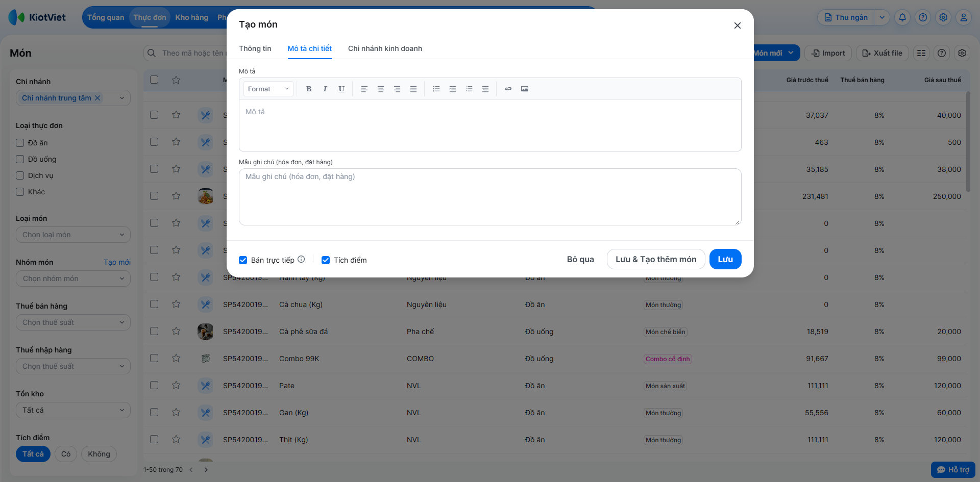Click the Bỏ qua button
Image resolution: width=980 pixels, height=482 pixels.
click(x=580, y=259)
